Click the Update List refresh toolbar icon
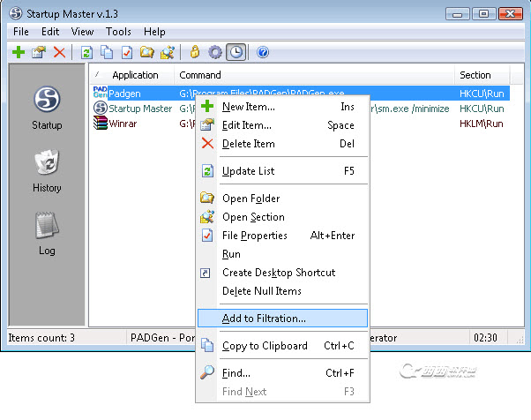 [86, 52]
